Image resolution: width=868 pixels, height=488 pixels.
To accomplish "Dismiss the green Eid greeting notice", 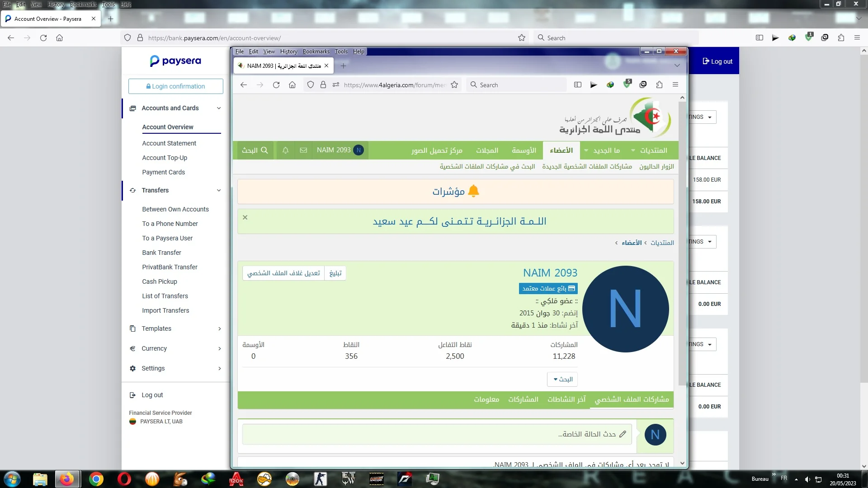I will (245, 217).
